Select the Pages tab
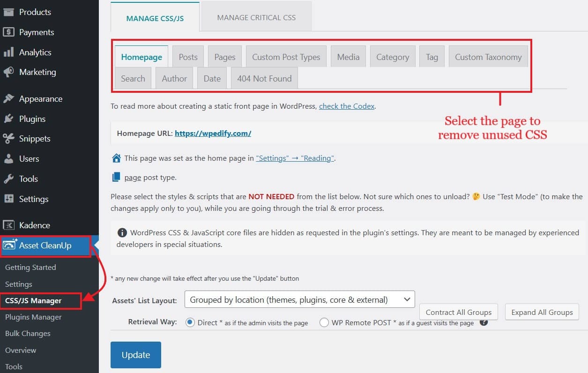This screenshot has height=373, width=588. click(x=225, y=57)
